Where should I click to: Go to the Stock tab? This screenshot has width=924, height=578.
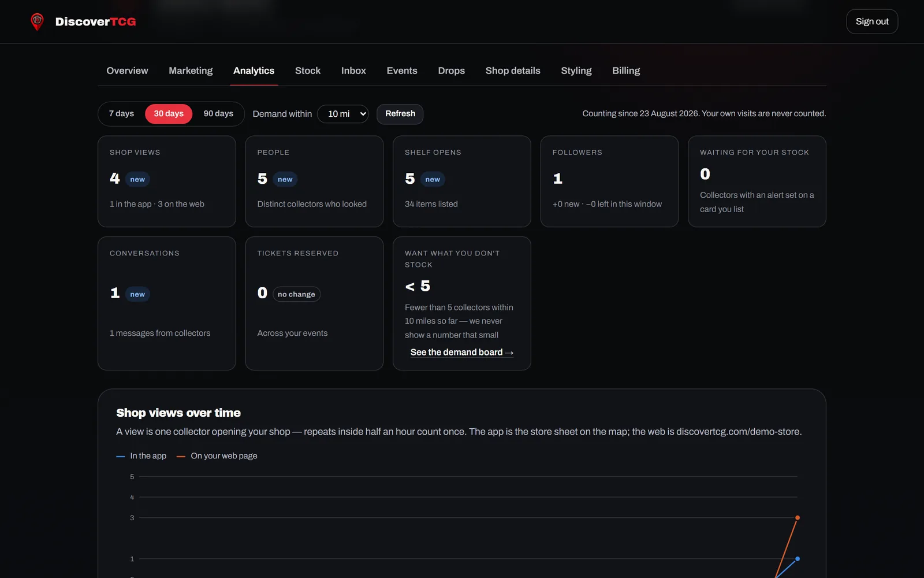pyautogui.click(x=308, y=71)
